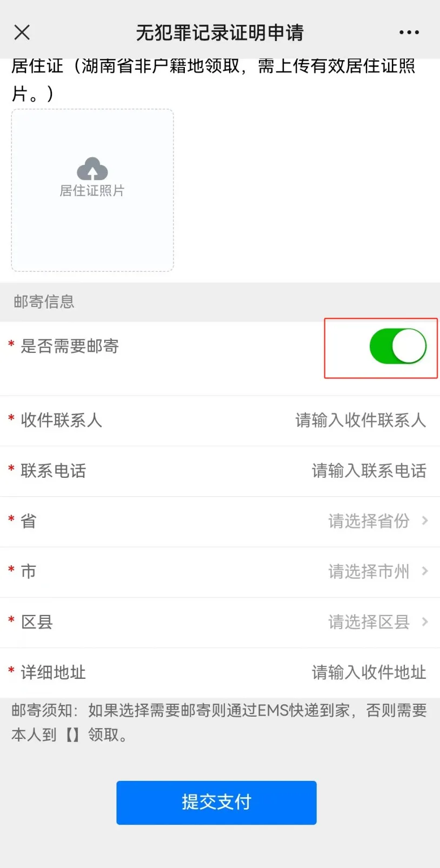Tap the chevron arrow in the 区县 row
Viewport: 440px width, 868px height.
(425, 622)
